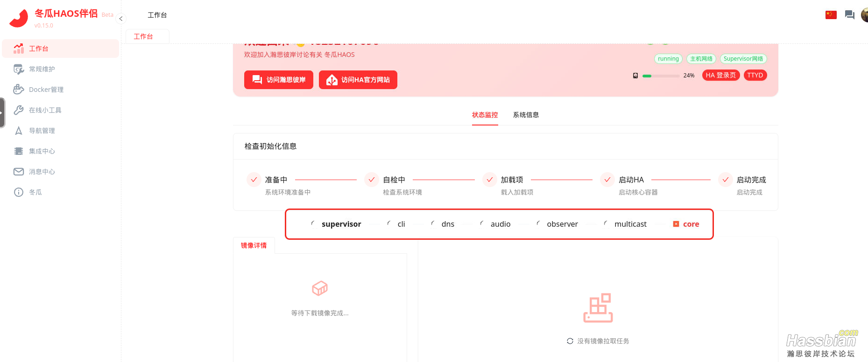Click the 准备中 step check icon
The height and width of the screenshot is (362, 868).
pyautogui.click(x=254, y=180)
